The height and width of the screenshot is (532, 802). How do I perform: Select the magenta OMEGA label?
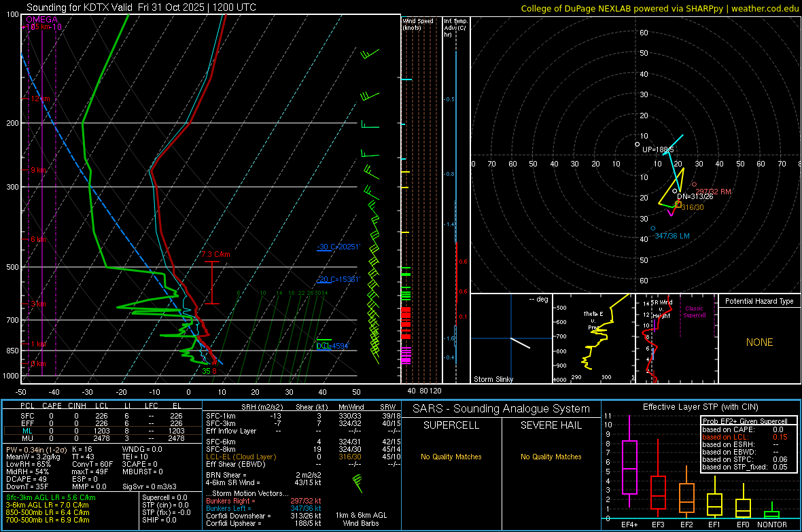point(42,20)
